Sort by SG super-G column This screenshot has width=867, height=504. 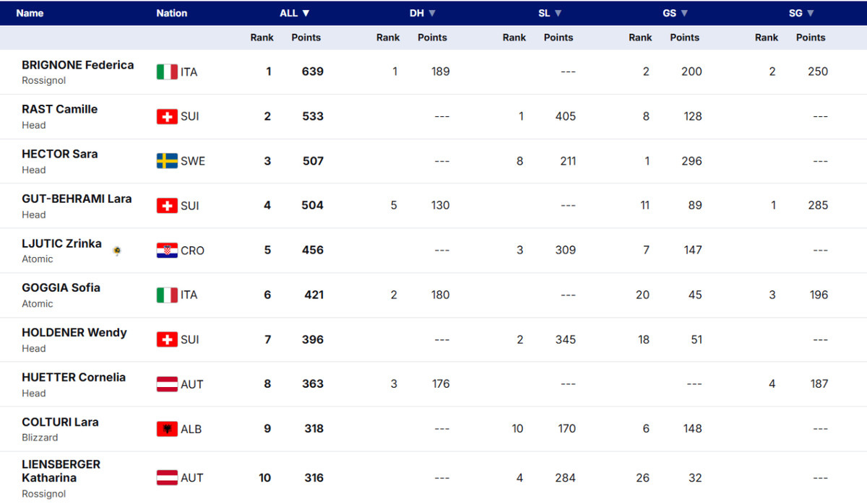[811, 13]
